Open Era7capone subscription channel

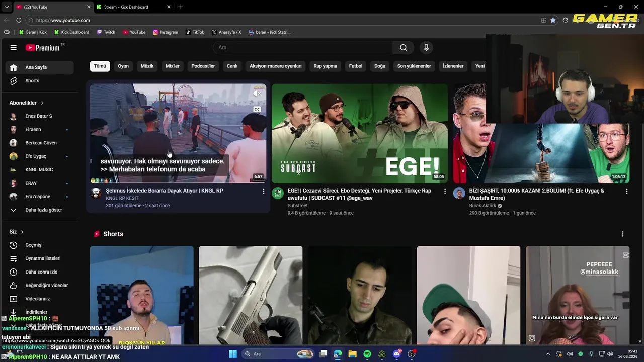tap(40, 197)
